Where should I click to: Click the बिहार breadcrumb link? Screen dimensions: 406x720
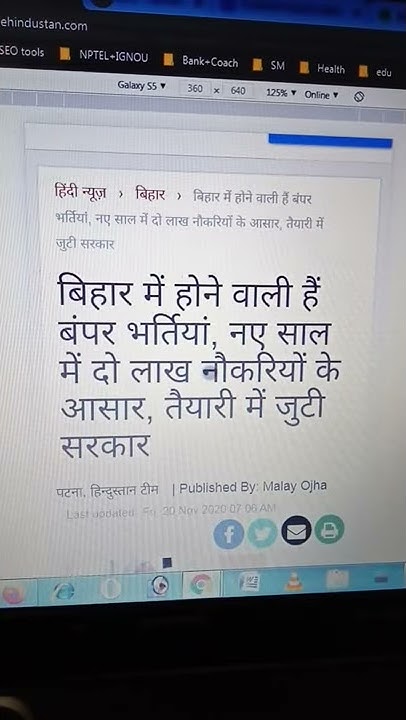(150, 195)
